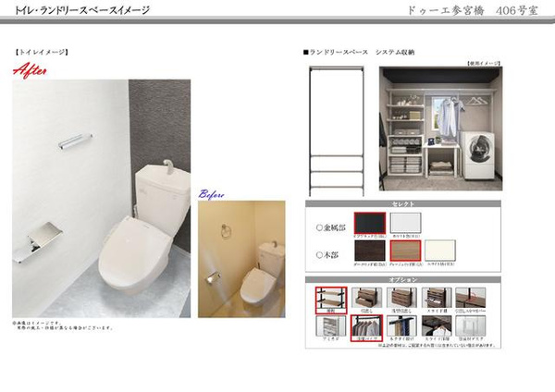
Task: Choose the black metal color swatch
Action: [x=369, y=223]
